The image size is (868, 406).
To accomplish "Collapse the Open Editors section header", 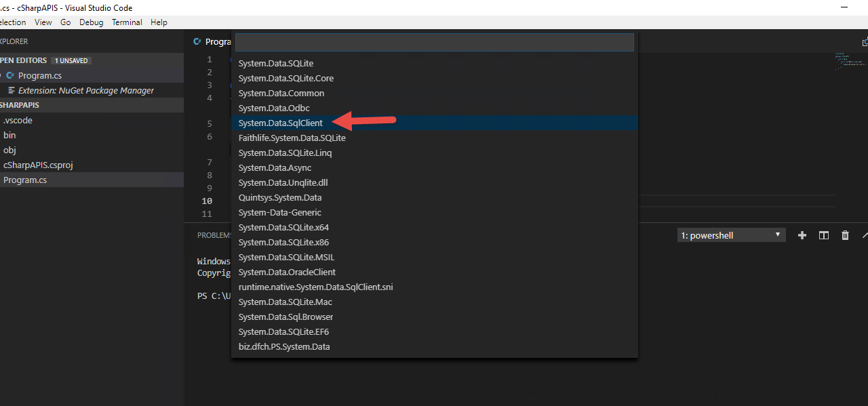I will click(x=92, y=60).
